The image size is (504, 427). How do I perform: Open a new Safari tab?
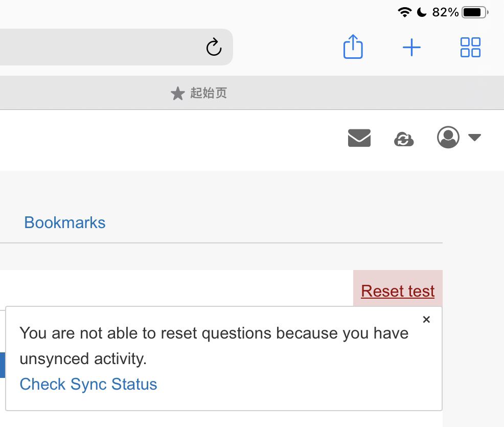point(411,48)
